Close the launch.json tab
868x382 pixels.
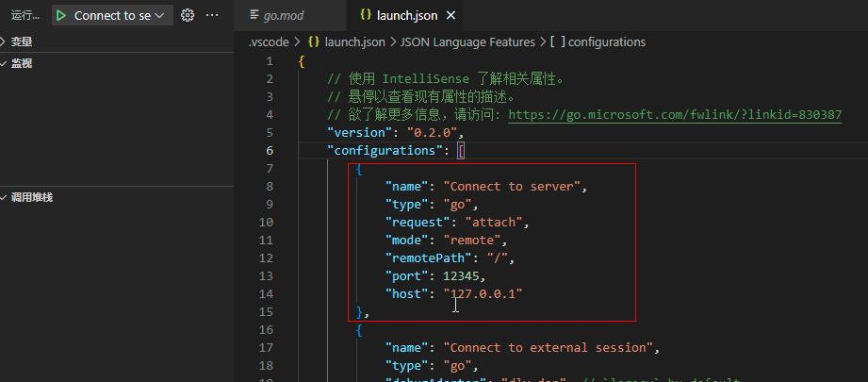coord(450,15)
